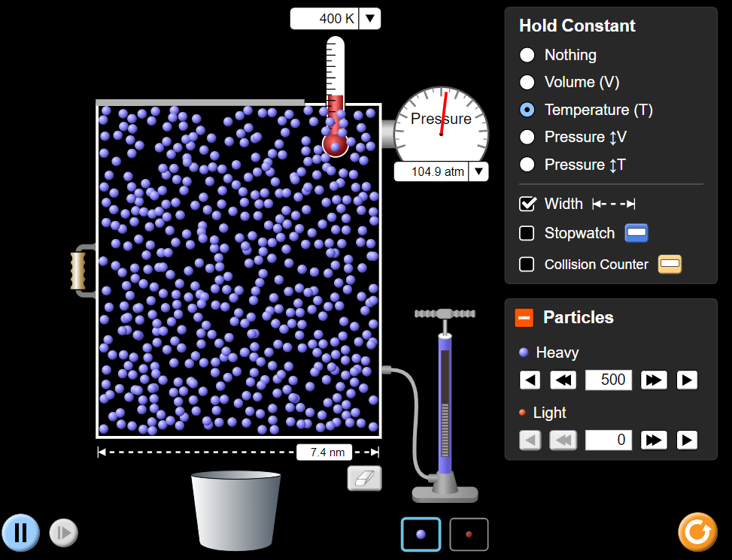The height and width of the screenshot is (560, 732).
Task: Open the pressure units dropdown
Action: pyautogui.click(x=478, y=171)
